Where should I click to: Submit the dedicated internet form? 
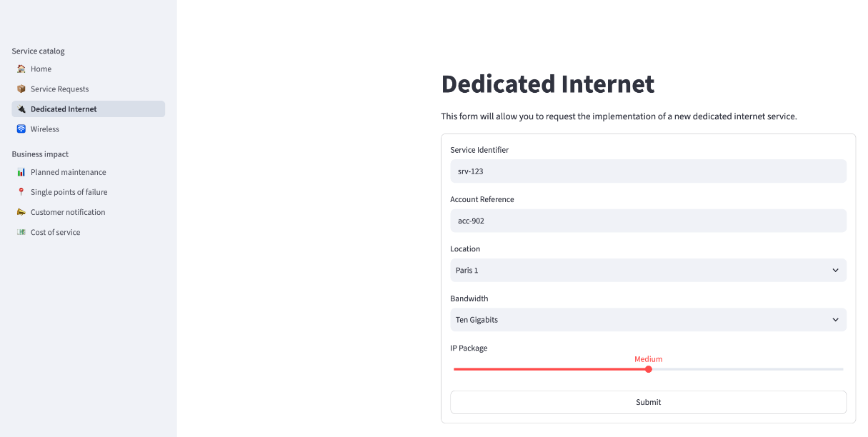point(648,402)
